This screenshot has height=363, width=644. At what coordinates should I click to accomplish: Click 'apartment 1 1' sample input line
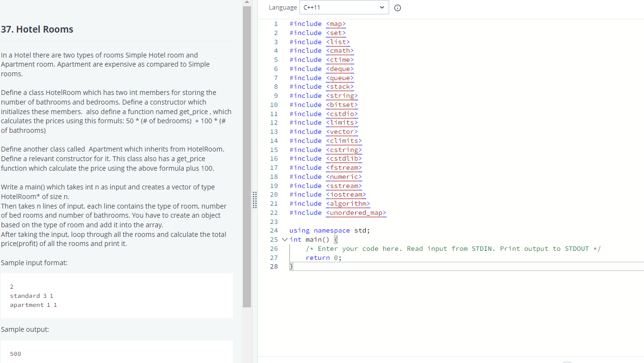pos(34,305)
